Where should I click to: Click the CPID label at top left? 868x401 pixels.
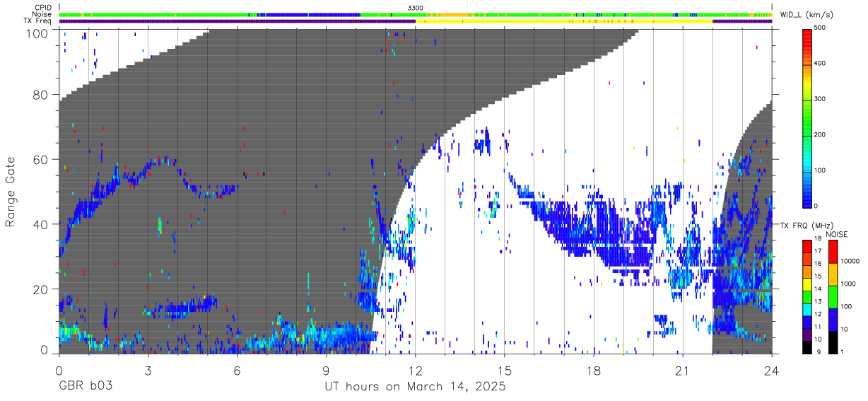point(42,7)
